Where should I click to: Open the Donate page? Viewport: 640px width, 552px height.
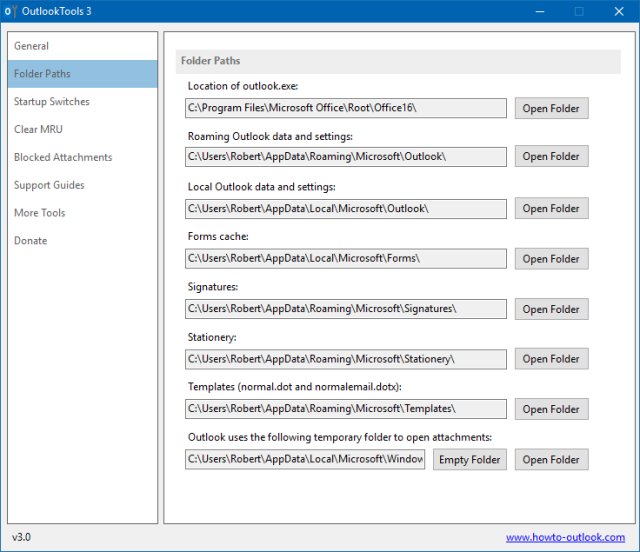(30, 241)
